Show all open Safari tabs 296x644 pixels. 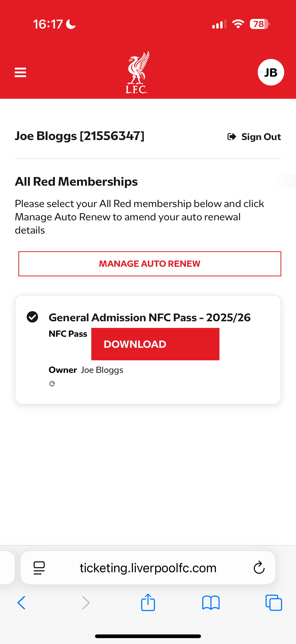(x=273, y=602)
